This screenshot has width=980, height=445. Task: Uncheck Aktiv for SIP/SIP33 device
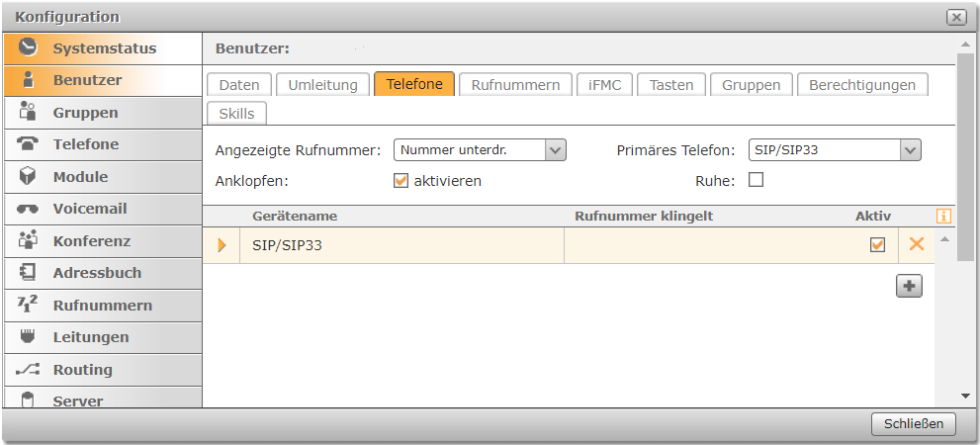point(877,245)
